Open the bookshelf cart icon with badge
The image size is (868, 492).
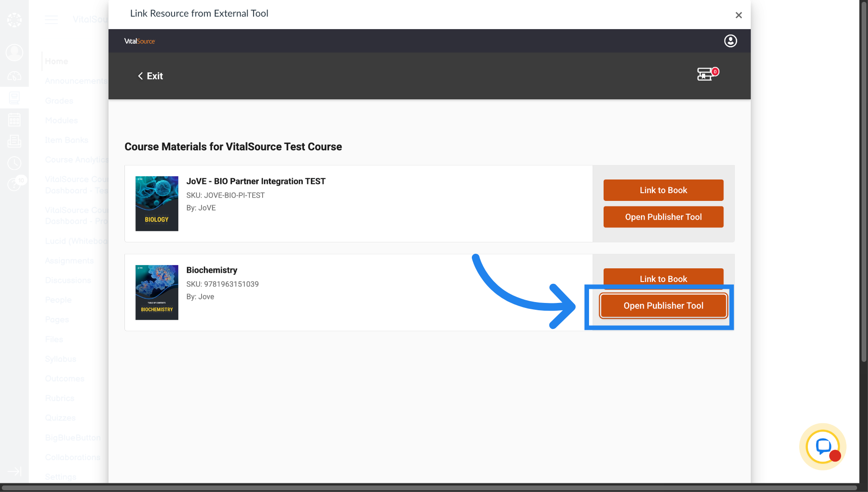pos(708,74)
